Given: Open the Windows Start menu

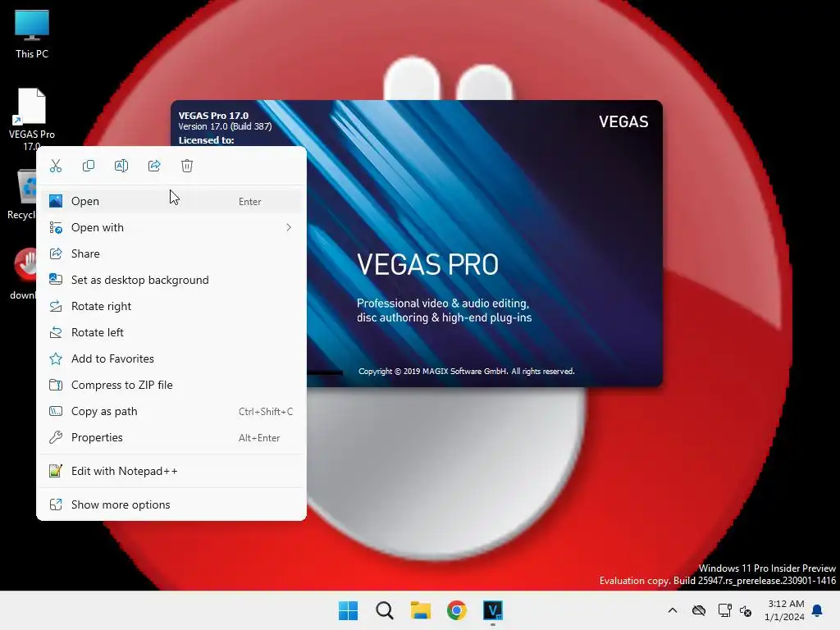Looking at the screenshot, I should pyautogui.click(x=348, y=610).
